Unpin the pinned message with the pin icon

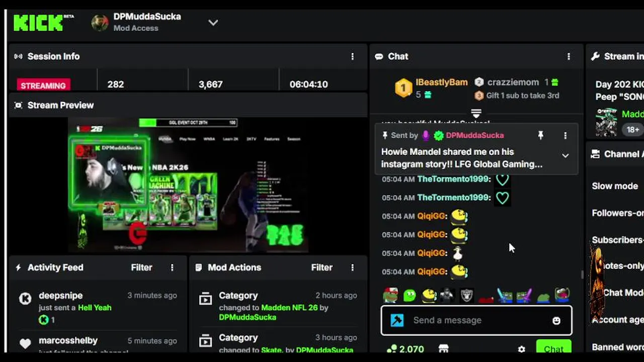540,135
